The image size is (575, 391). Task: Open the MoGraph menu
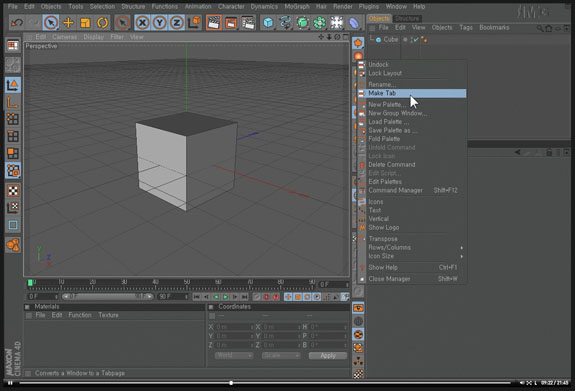coord(297,7)
